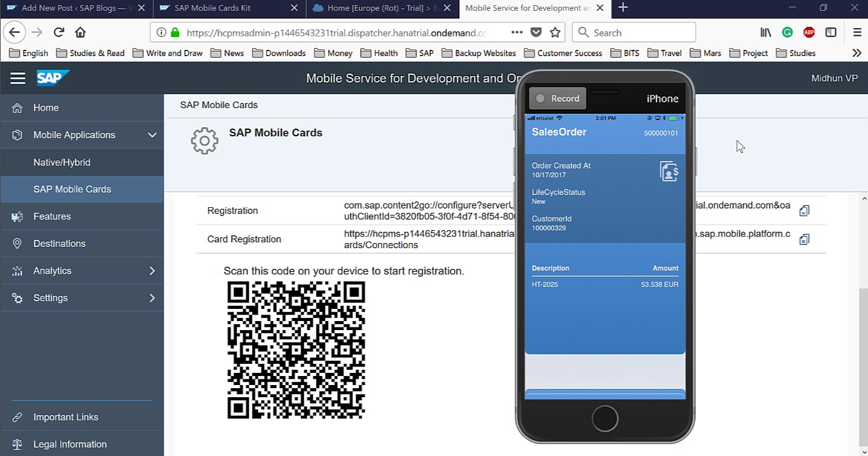Image resolution: width=868 pixels, height=456 pixels.
Task: Select SAP Mobile Cards in the sidebar
Action: coord(82,189)
